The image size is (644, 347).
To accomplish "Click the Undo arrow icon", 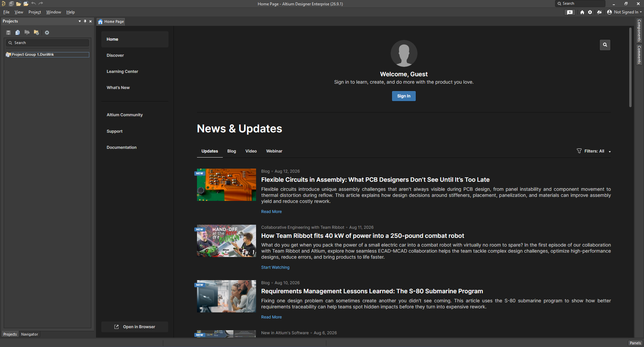I will pos(34,4).
